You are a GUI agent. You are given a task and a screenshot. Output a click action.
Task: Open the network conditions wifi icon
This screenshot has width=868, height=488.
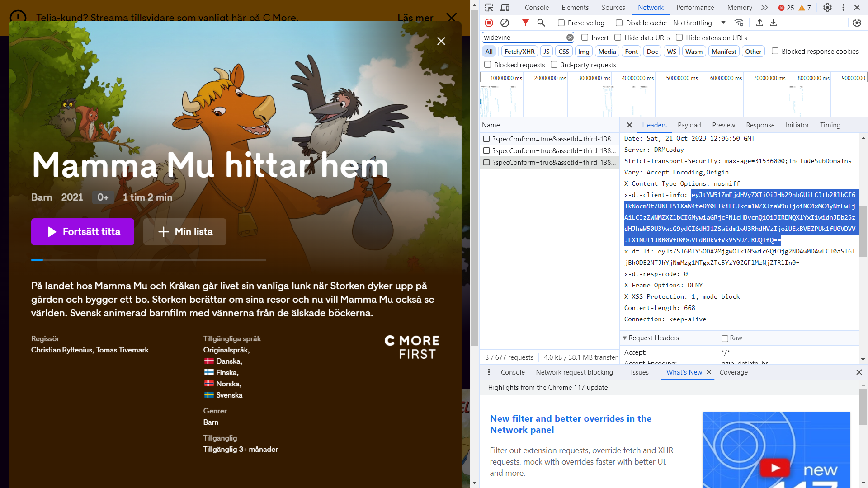(739, 23)
